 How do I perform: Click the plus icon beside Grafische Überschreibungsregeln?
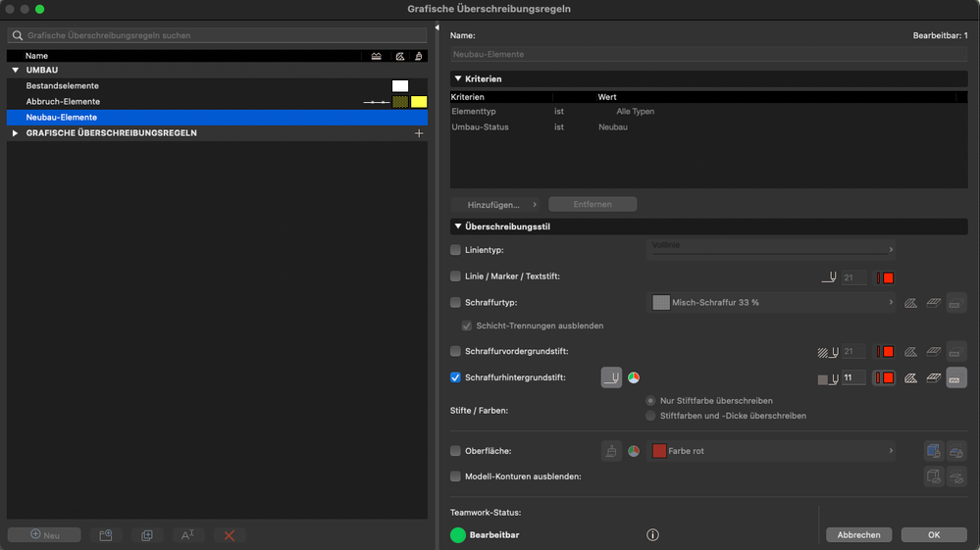pos(419,133)
